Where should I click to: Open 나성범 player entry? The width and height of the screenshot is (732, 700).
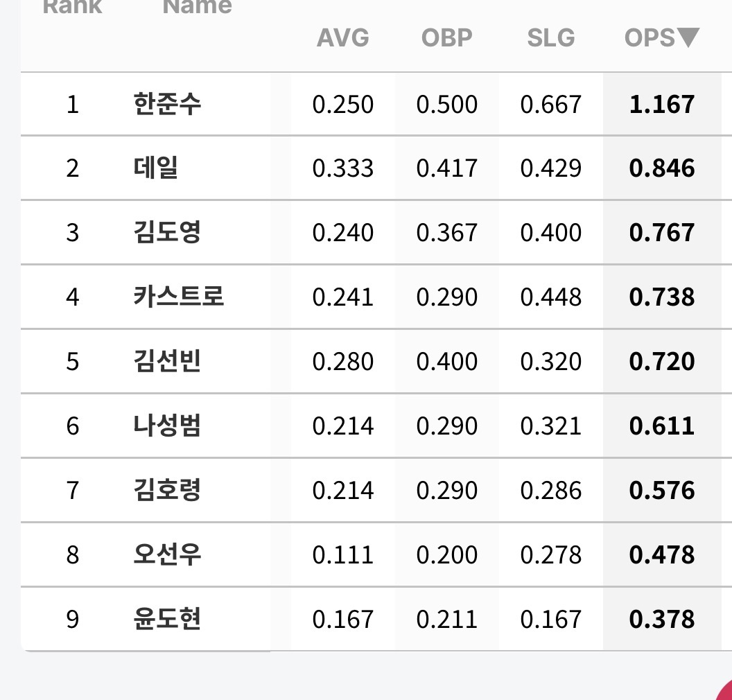coord(167,426)
